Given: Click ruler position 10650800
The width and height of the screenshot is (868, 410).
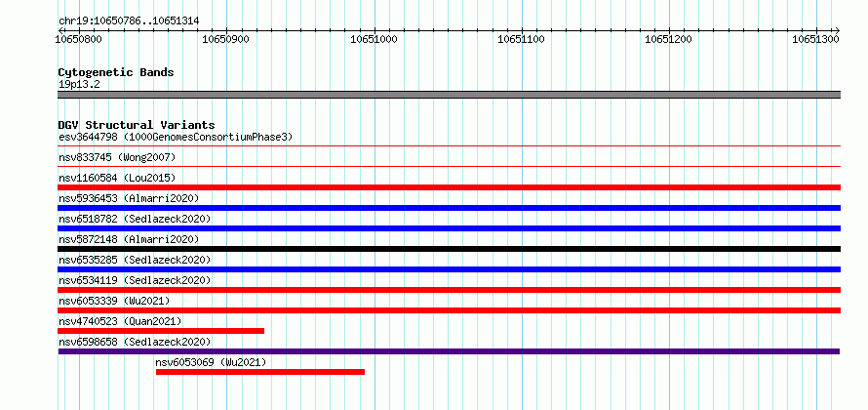Looking at the screenshot, I should tap(79, 39).
